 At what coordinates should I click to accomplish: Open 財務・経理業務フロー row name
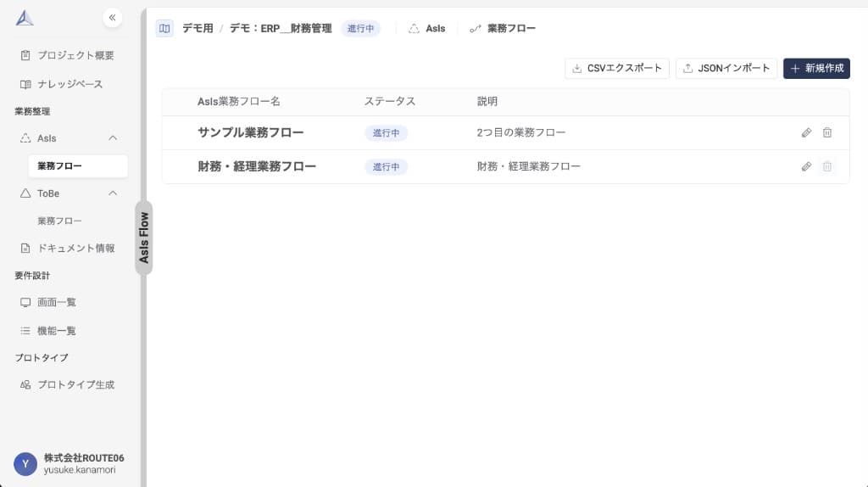(x=257, y=166)
